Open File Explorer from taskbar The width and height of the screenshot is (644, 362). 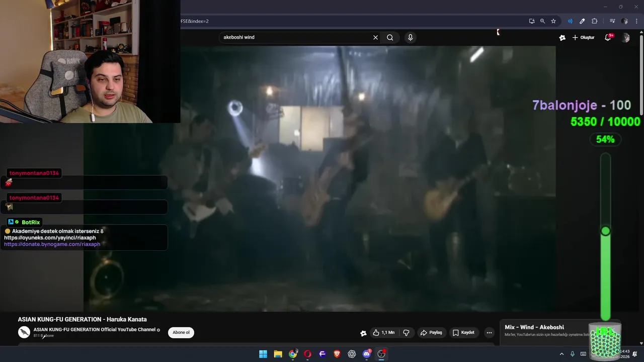(278, 354)
